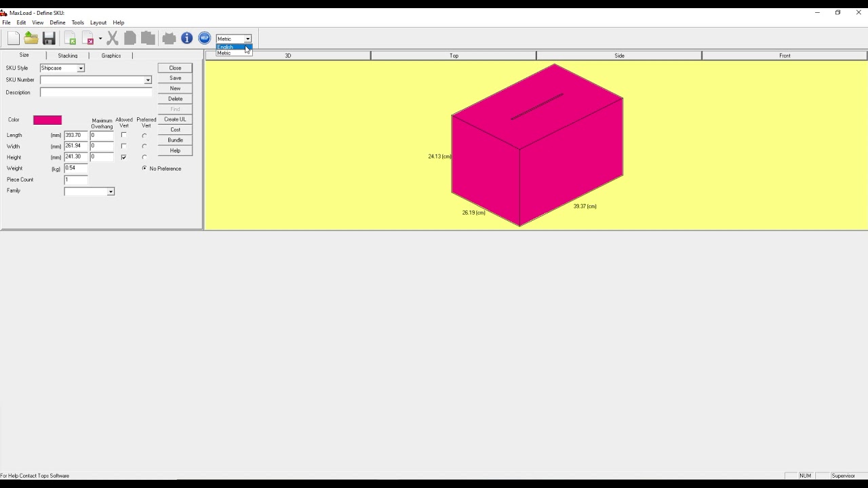868x488 pixels.
Task: Enable Allowed Vert checkbox for Length
Action: (123, 136)
